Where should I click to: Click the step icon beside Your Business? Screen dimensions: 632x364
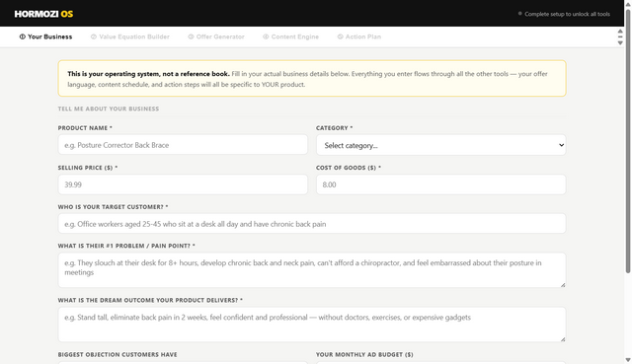22,36
